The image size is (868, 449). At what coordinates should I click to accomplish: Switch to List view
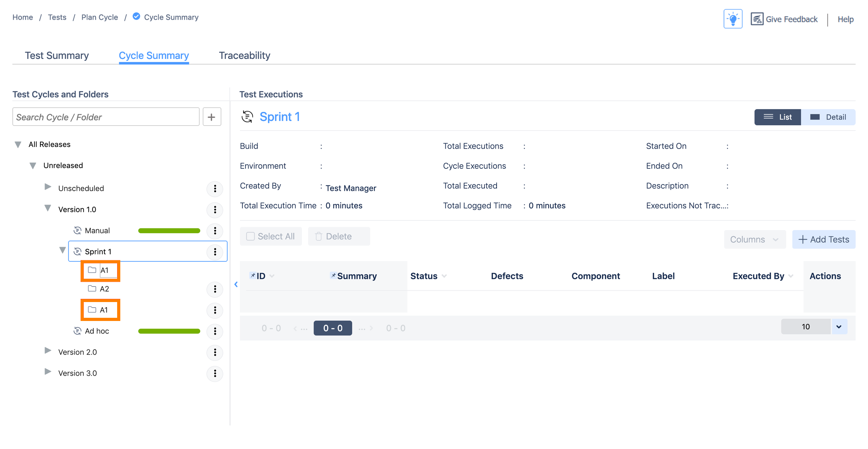778,117
